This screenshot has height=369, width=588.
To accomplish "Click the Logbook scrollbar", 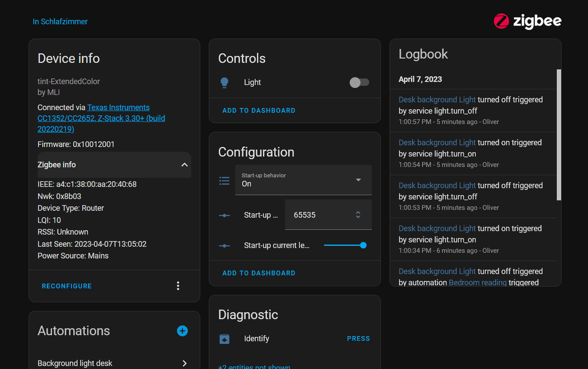I will click(559, 134).
